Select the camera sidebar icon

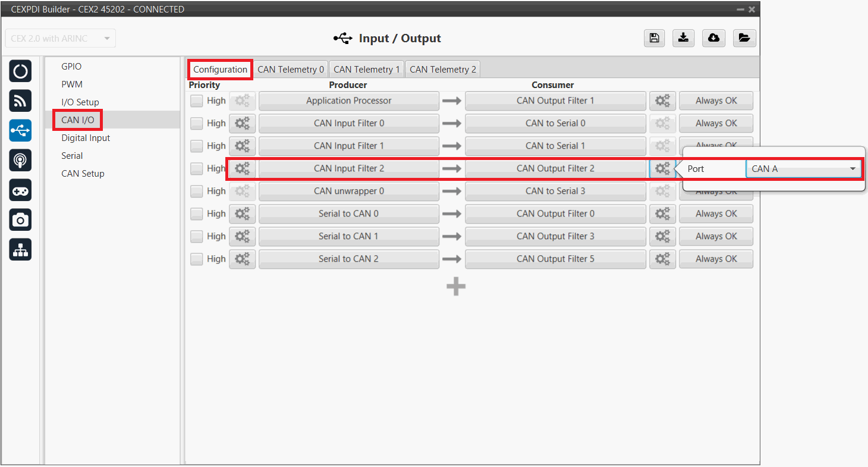click(x=21, y=220)
